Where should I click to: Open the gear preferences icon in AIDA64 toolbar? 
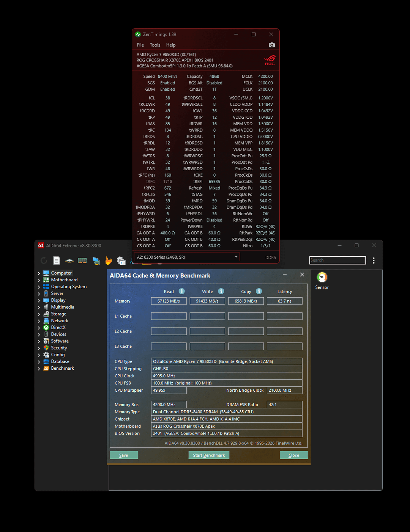(121, 261)
